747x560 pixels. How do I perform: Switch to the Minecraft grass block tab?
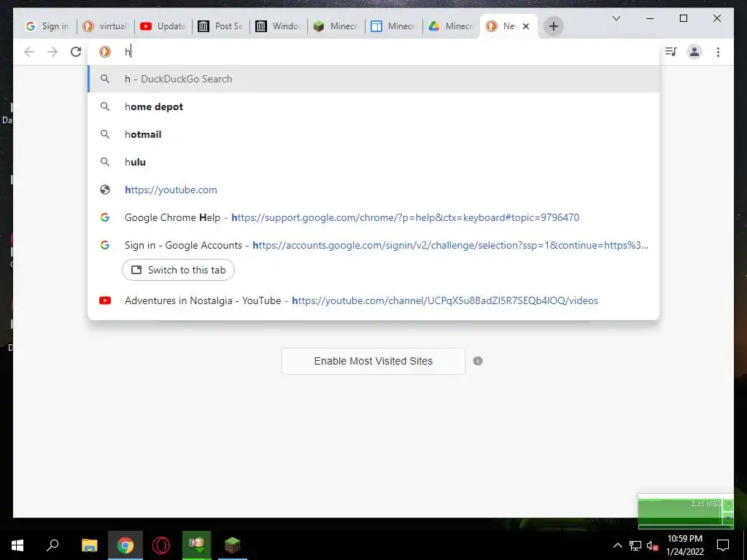point(336,26)
